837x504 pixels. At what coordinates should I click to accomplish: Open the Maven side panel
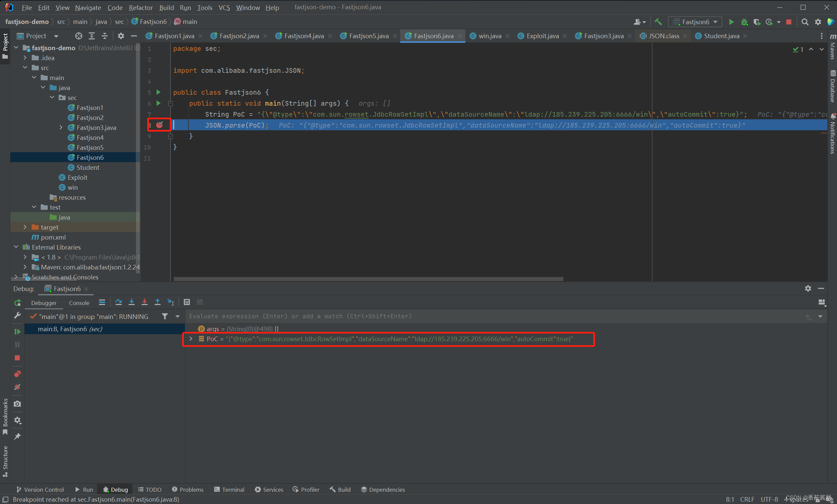pyautogui.click(x=832, y=47)
